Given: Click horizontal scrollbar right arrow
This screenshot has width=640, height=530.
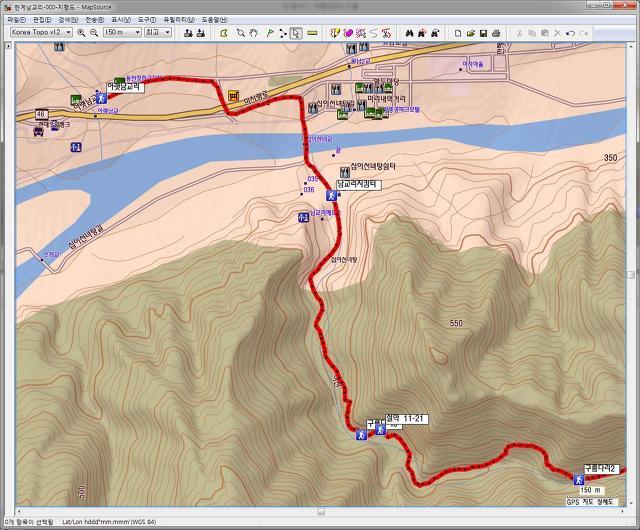Looking at the screenshot, I should coord(622,512).
